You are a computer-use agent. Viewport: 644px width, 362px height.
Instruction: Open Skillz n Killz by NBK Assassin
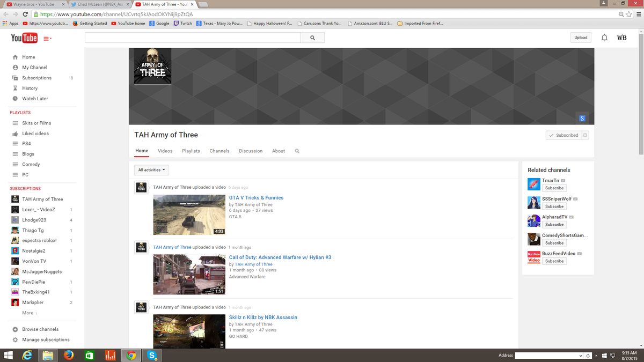coord(263,317)
